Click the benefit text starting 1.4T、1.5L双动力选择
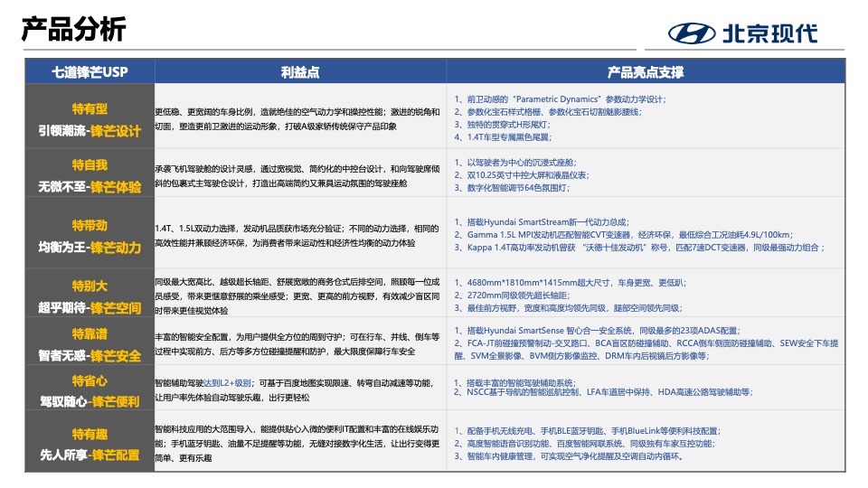 [297, 236]
